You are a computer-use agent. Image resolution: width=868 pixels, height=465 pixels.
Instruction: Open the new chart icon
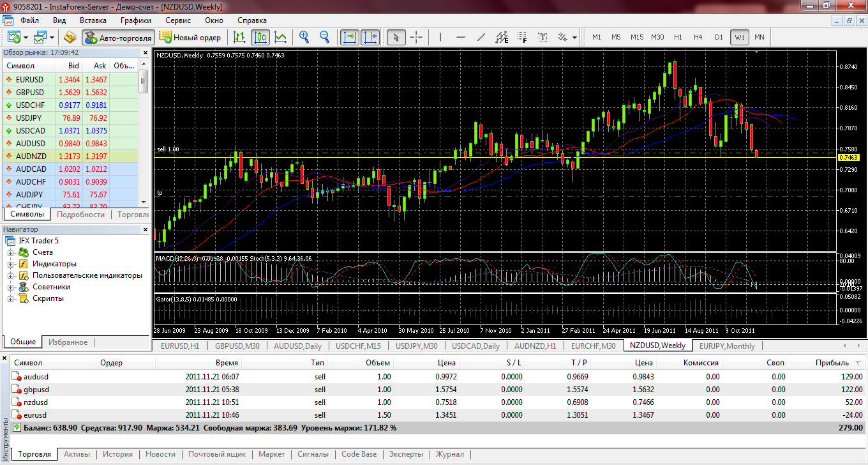[13, 37]
